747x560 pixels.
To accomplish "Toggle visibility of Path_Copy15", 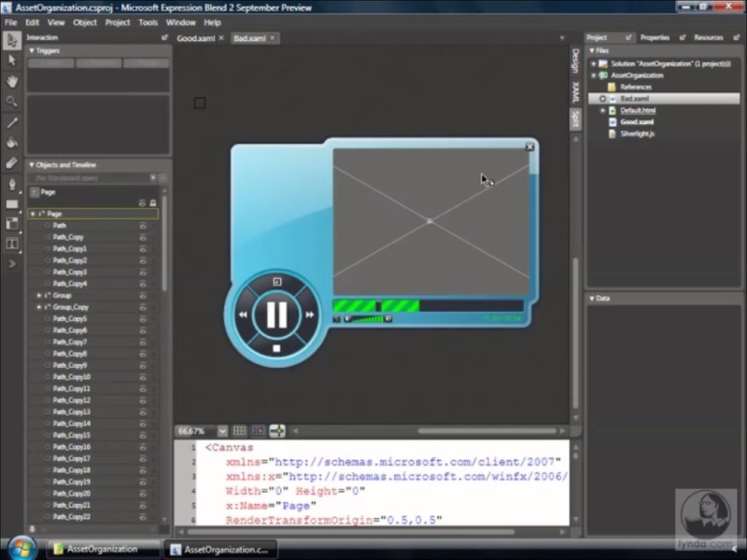I will (x=143, y=435).
